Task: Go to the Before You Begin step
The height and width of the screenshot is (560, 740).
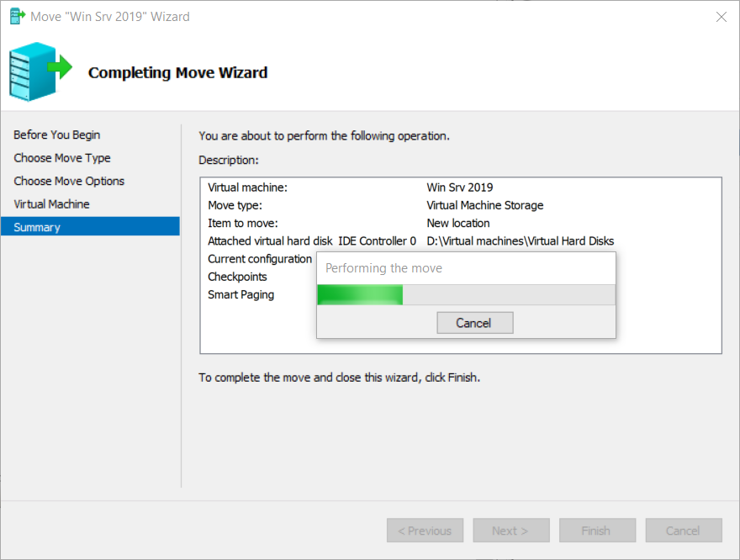Action: tap(57, 135)
